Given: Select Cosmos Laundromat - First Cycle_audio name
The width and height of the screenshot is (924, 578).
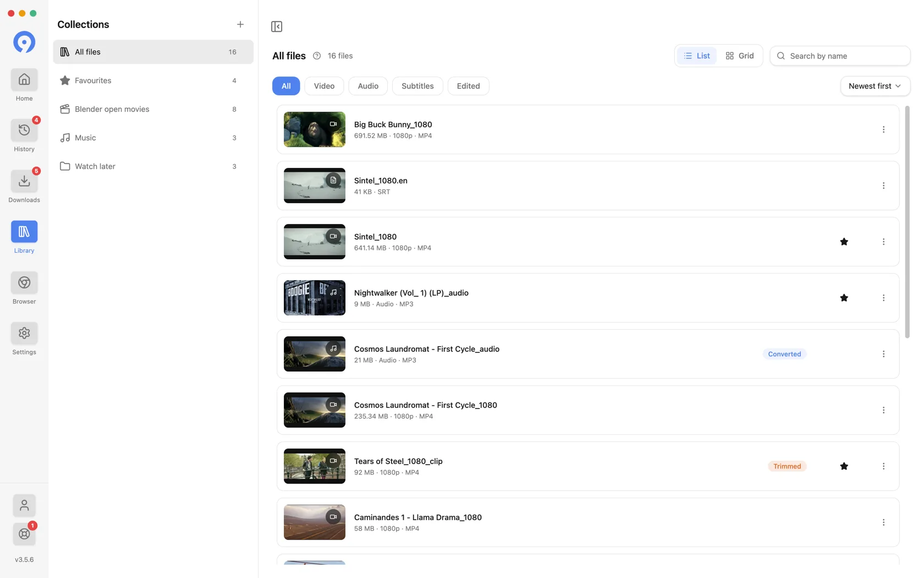Looking at the screenshot, I should click(x=427, y=349).
